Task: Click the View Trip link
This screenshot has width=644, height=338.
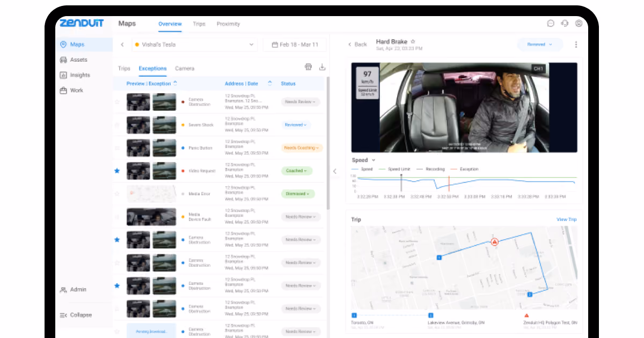Action: 566,219
